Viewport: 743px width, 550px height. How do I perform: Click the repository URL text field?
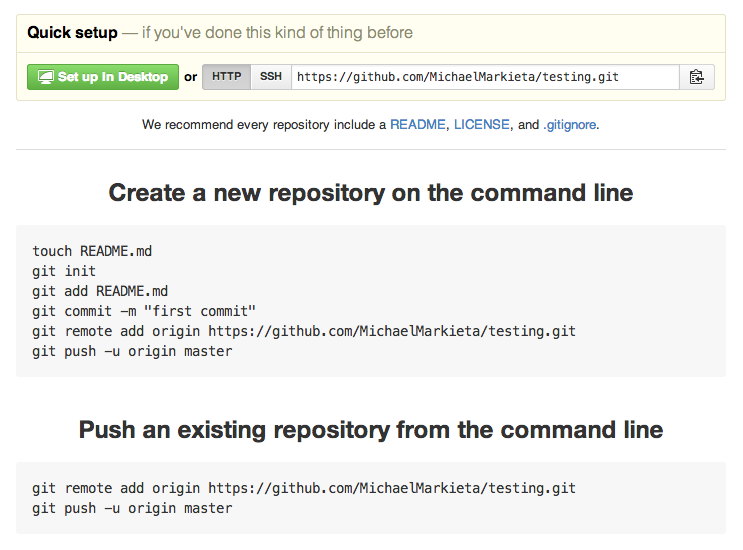coord(484,77)
